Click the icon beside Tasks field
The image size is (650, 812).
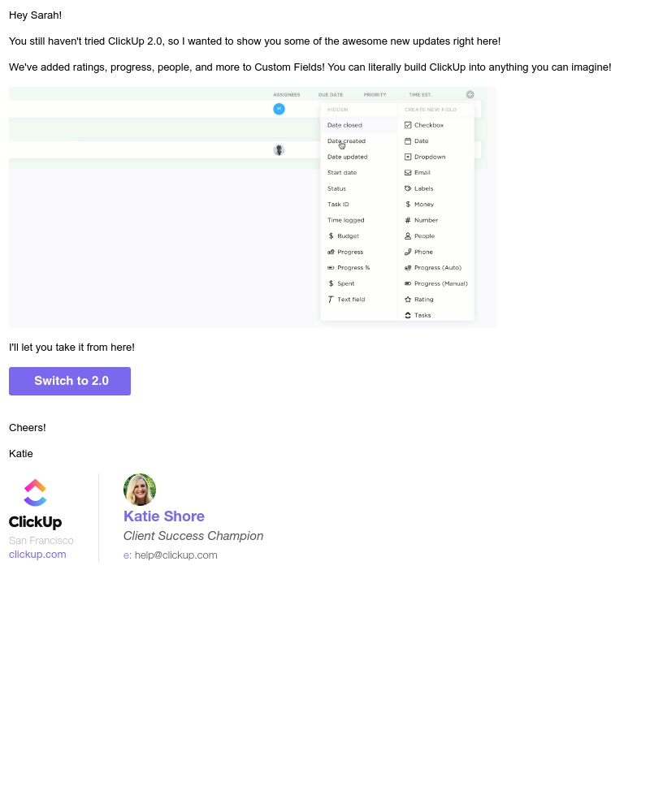tap(408, 315)
